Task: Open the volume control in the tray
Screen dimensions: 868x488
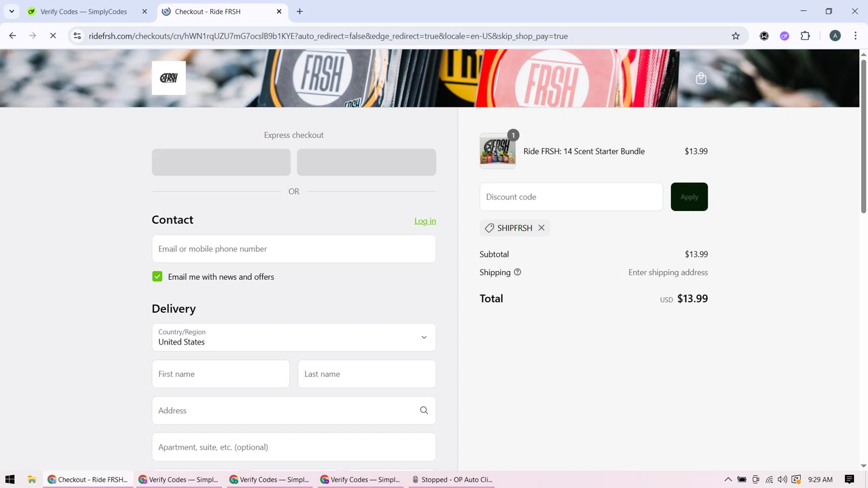Action: click(x=782, y=479)
